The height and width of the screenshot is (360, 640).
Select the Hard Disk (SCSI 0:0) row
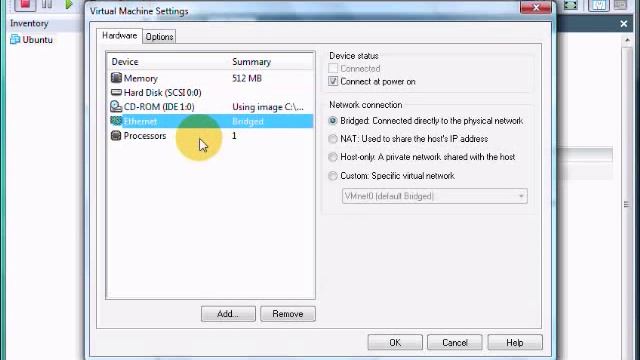[211, 93]
